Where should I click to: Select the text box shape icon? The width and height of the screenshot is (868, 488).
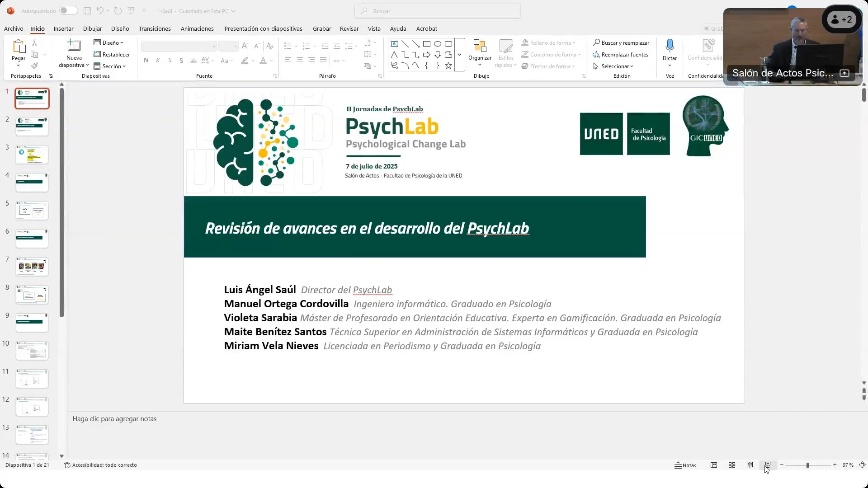394,44
